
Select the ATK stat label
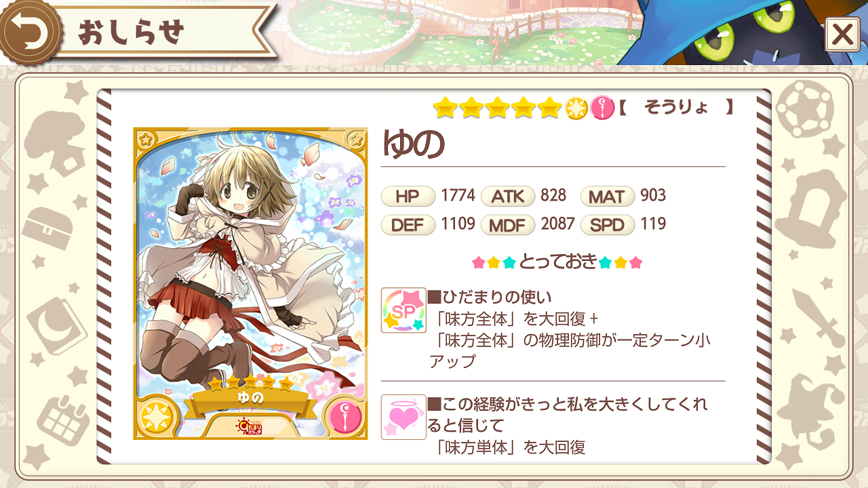[508, 197]
